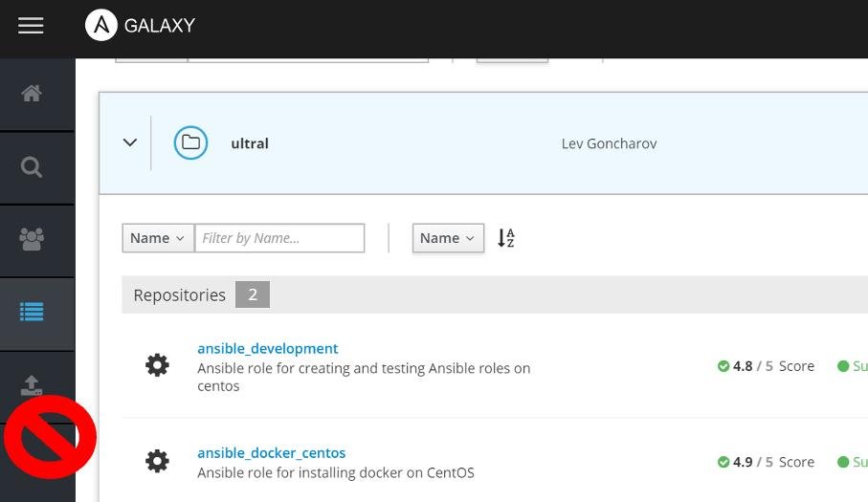Click owner name Lev Goncharov
This screenshot has height=502, width=868.
[609, 143]
